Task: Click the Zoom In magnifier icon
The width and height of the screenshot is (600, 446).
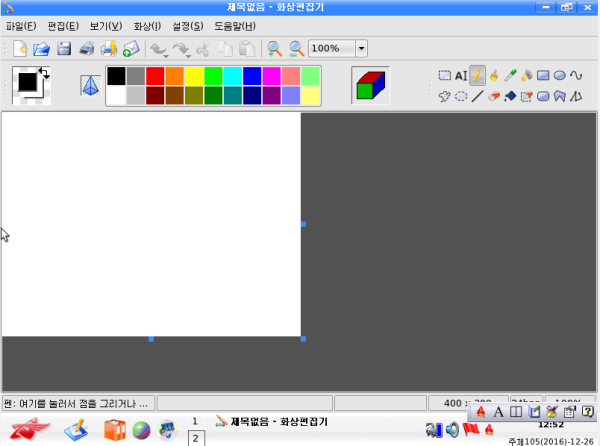Action: coord(274,48)
